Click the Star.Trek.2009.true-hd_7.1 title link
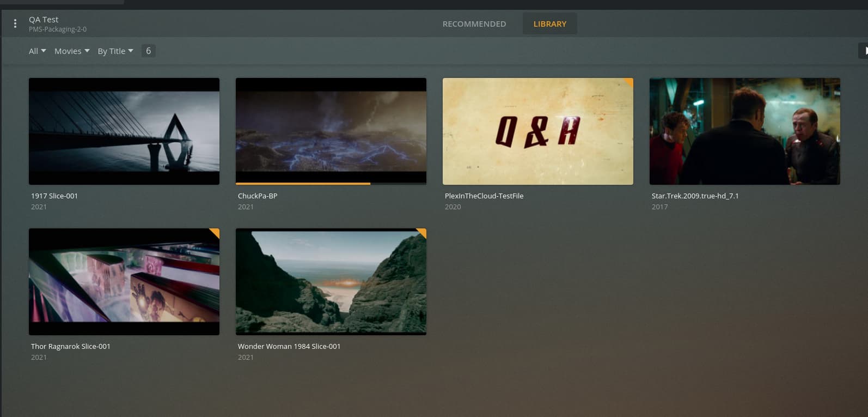The width and height of the screenshot is (868, 417). pyautogui.click(x=695, y=196)
